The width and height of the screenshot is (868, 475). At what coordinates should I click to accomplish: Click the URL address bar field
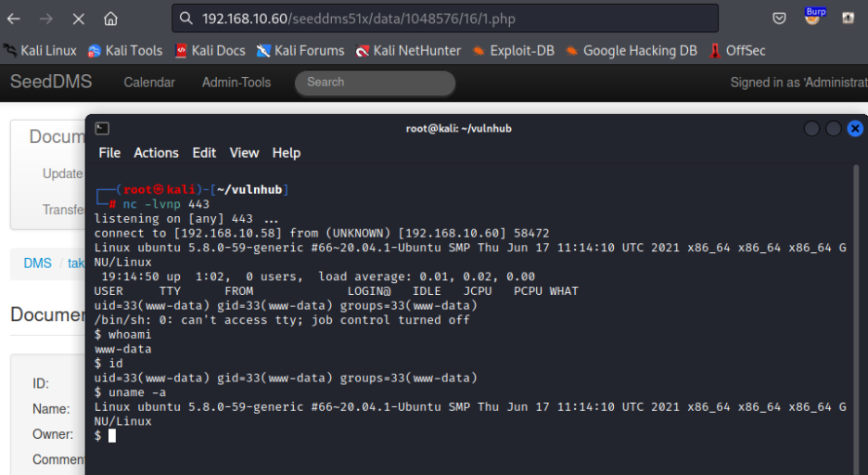click(445, 19)
